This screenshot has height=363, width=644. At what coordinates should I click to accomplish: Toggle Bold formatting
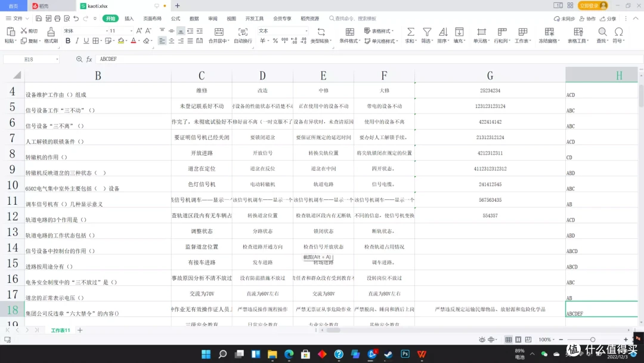(68, 41)
